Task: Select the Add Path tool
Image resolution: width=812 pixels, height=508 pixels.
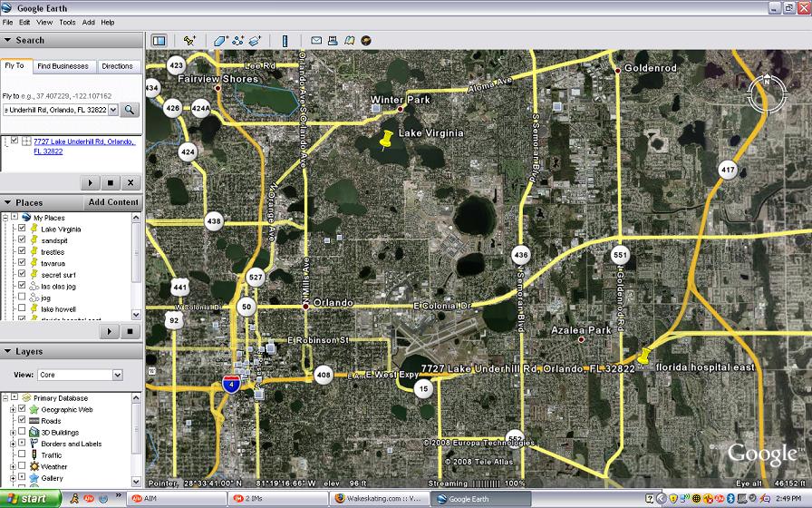Action: pyautogui.click(x=238, y=41)
